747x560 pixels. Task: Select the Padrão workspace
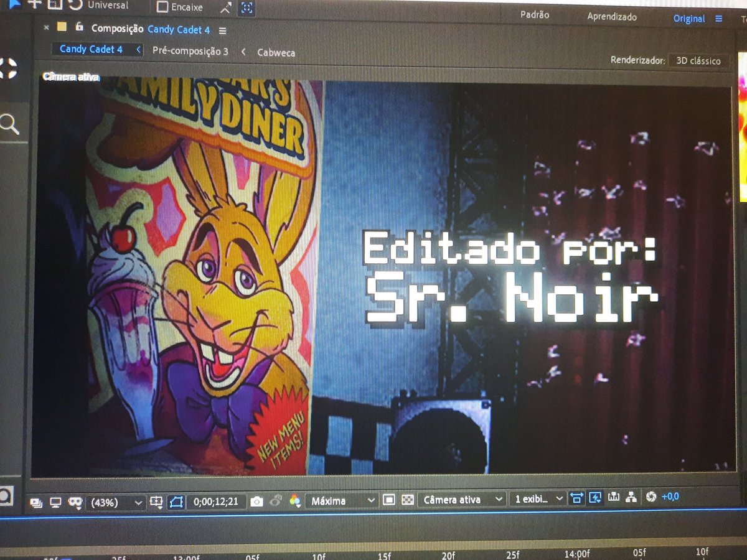click(x=535, y=15)
